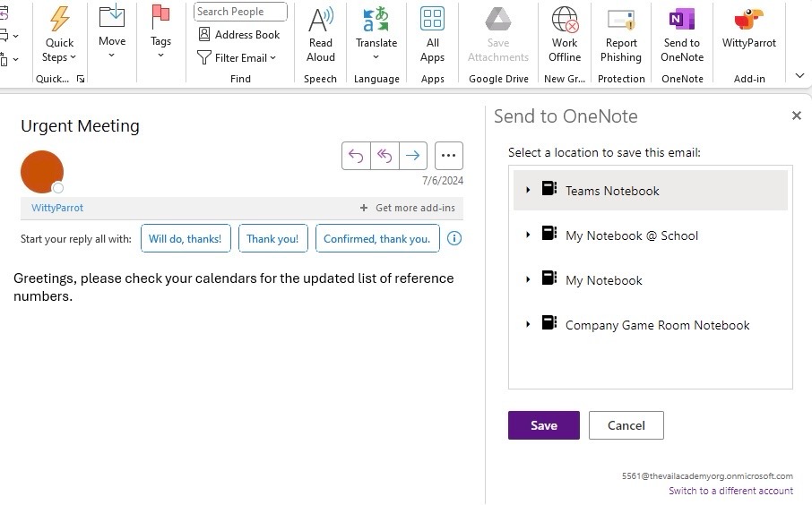This screenshot has height=505, width=812.
Task: Open the Address Book
Action: [x=239, y=35]
